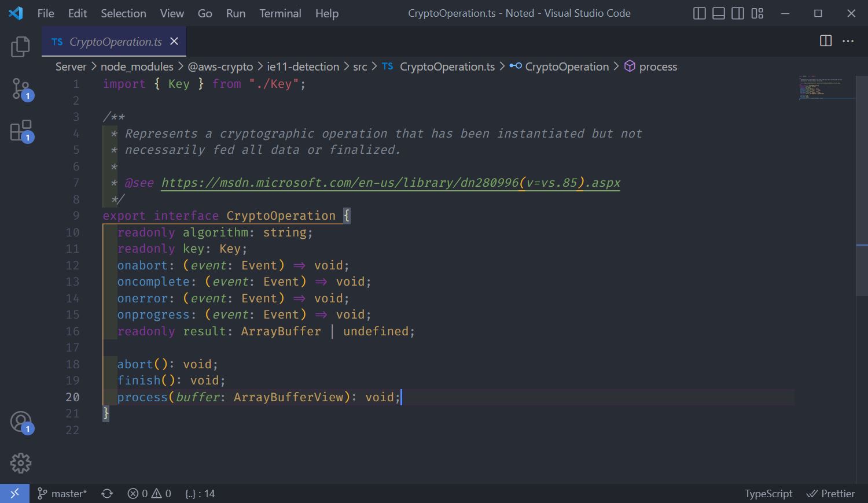Viewport: 868px width, 503px height.
Task: Click the bracket count status item
Action: [200, 493]
